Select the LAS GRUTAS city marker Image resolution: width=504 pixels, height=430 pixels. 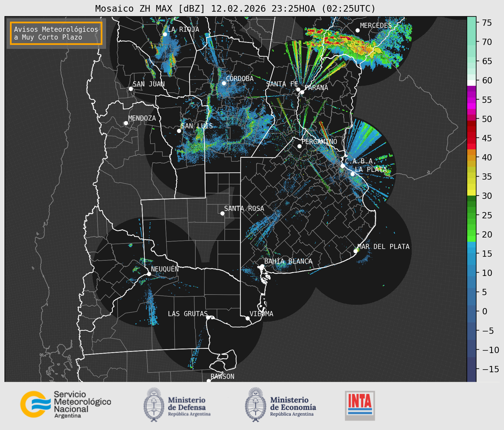click(208, 318)
